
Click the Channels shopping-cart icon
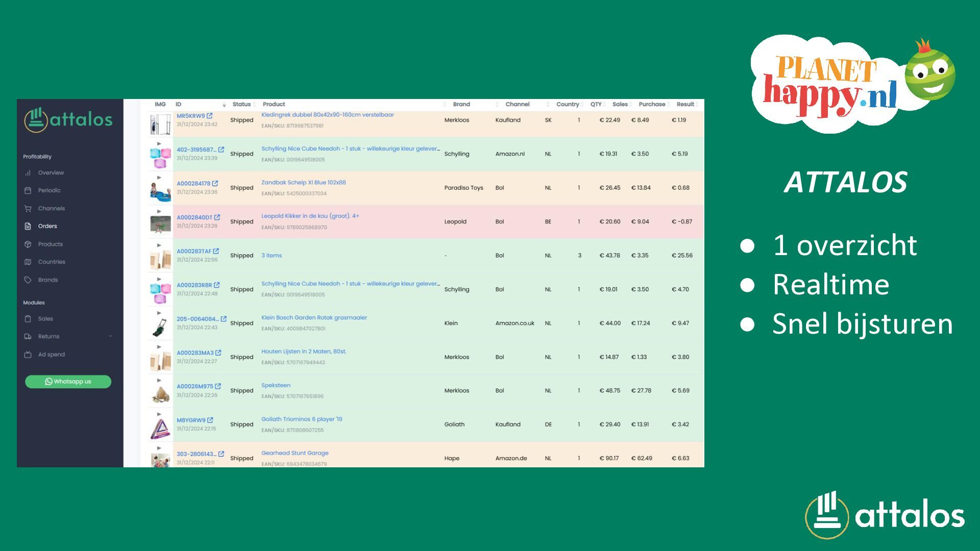[28, 209]
